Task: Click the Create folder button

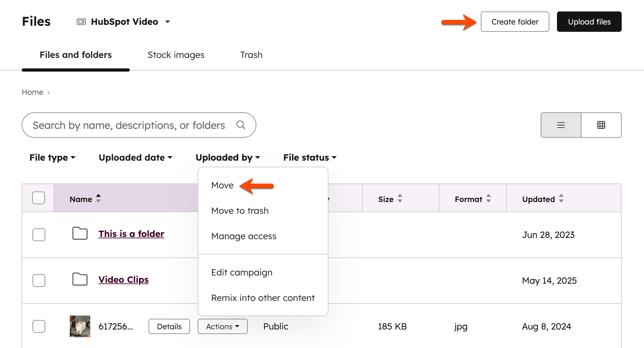Action: (515, 22)
